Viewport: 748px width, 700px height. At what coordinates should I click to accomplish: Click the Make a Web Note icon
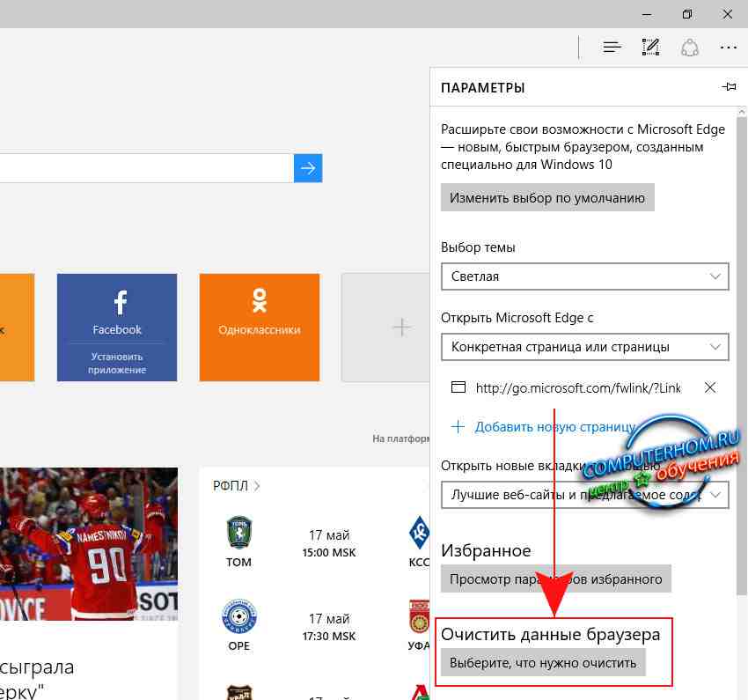coord(651,48)
